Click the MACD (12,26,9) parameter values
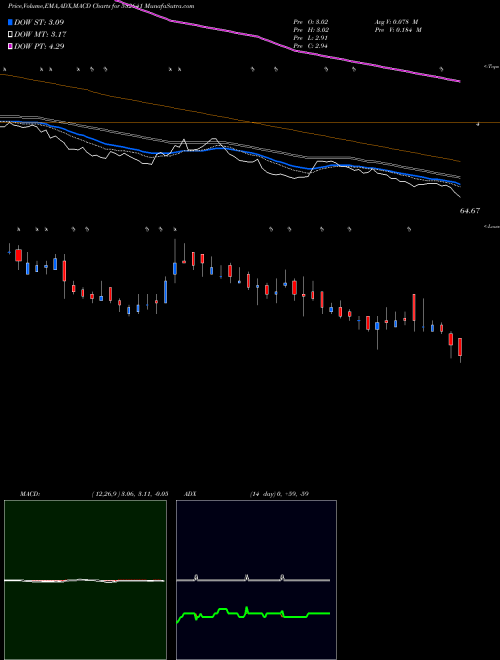 [x=129, y=494]
